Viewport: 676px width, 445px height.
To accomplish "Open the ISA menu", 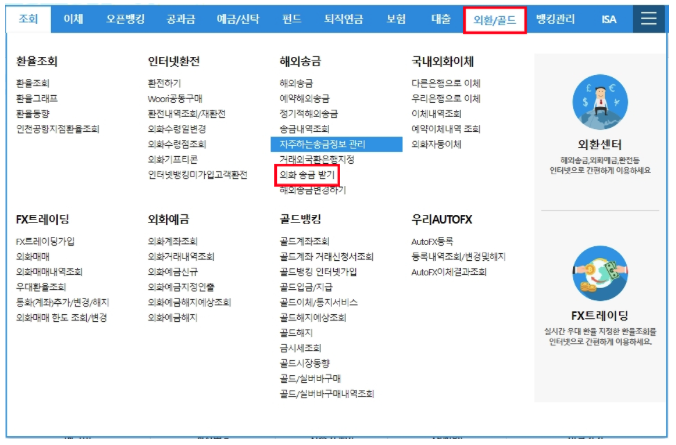I will click(x=609, y=19).
